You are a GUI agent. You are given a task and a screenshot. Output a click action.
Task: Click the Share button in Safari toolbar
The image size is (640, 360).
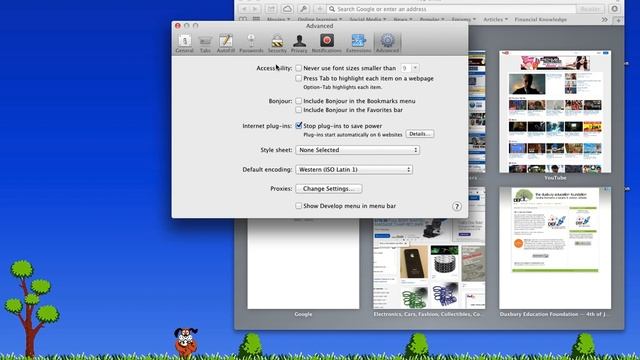pyautogui.click(x=271, y=9)
